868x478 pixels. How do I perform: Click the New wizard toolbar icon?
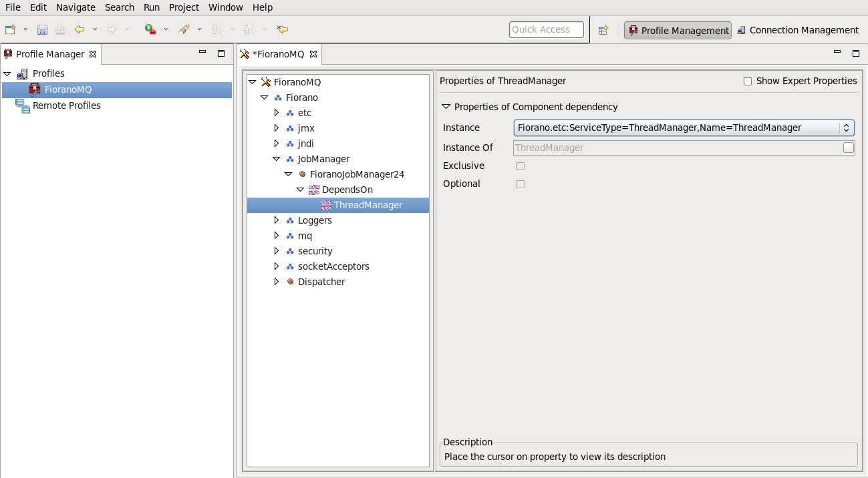pos(10,29)
